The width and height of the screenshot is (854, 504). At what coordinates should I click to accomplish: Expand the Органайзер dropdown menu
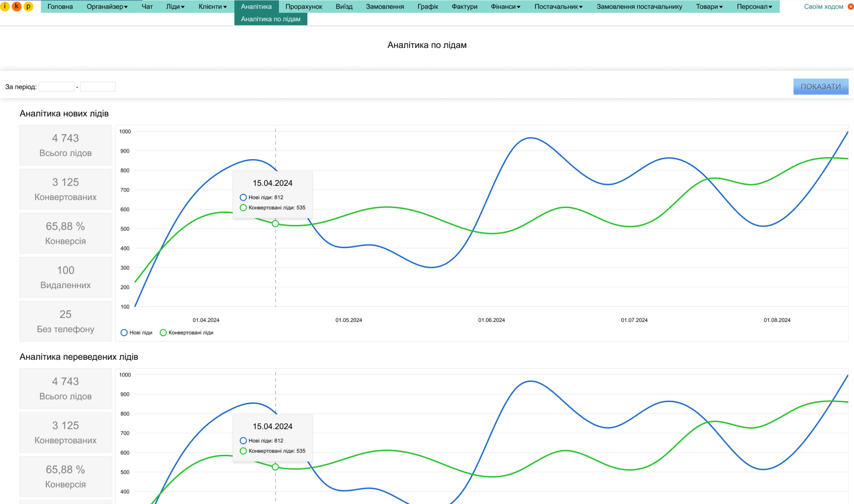click(107, 6)
